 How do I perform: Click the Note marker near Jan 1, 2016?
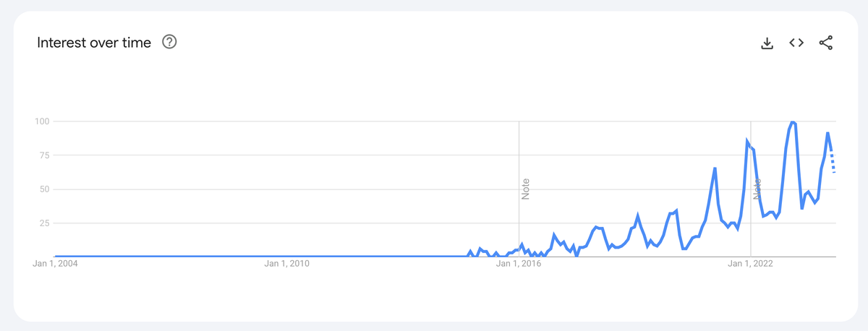click(x=526, y=189)
